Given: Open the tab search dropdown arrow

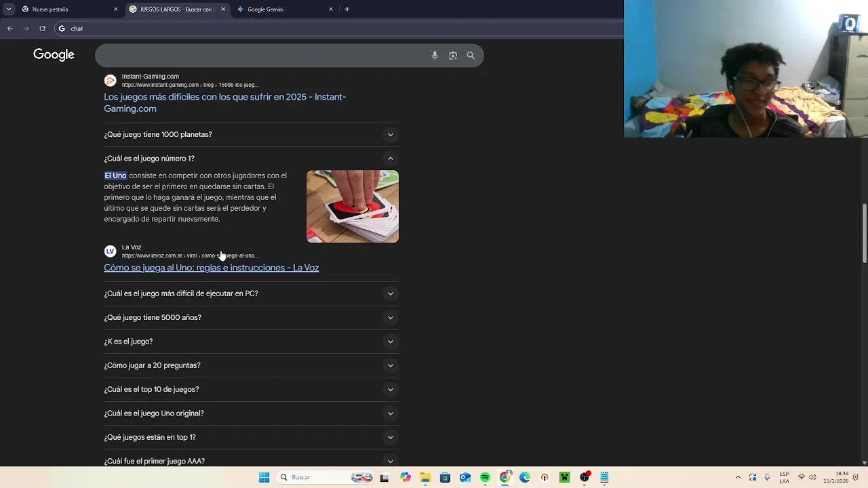Looking at the screenshot, I should pos(9,9).
